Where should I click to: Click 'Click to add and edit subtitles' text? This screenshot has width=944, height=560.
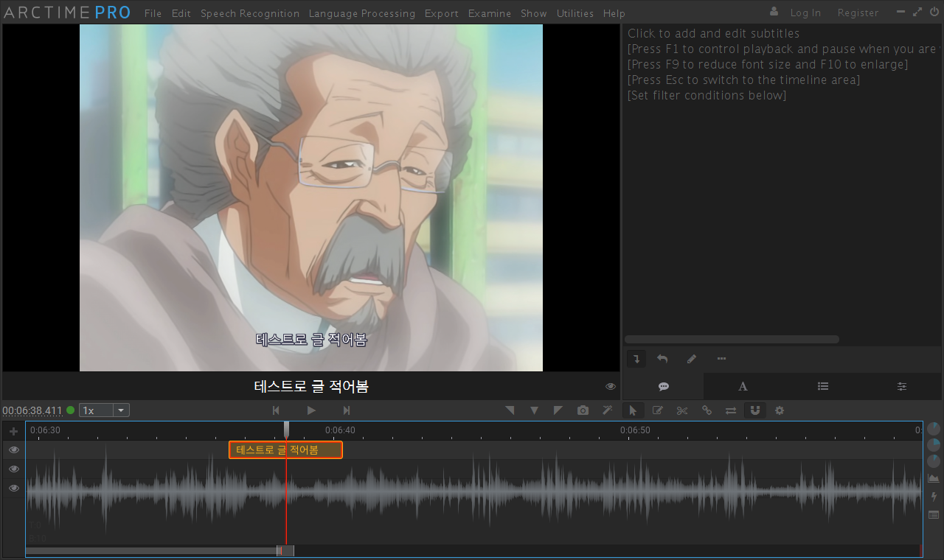713,33
